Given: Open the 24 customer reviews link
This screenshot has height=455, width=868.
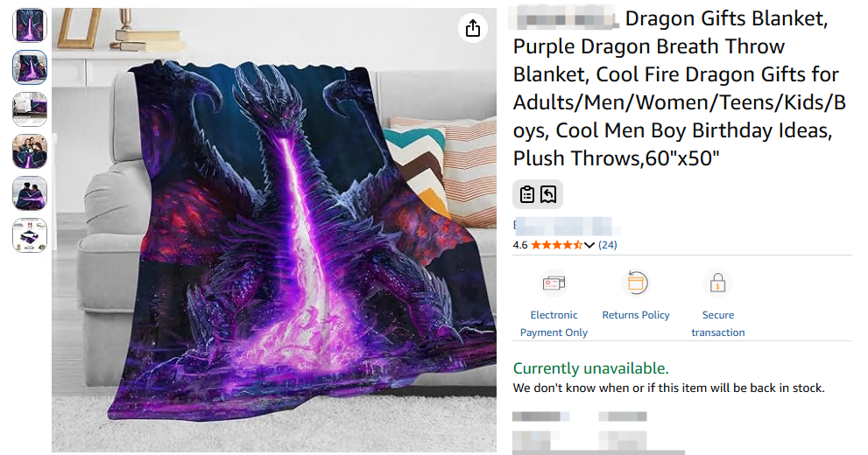Looking at the screenshot, I should tap(607, 245).
